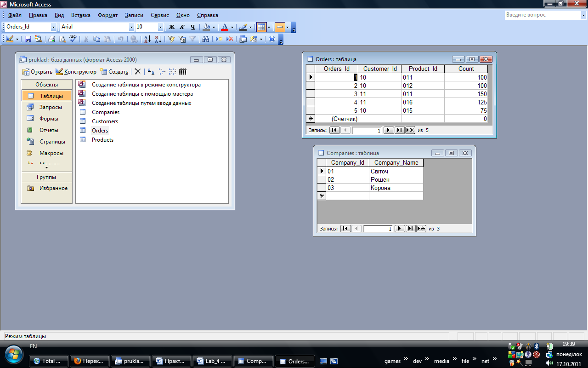The height and width of the screenshot is (368, 588).
Task: Open the Формат menu
Action: tap(108, 15)
